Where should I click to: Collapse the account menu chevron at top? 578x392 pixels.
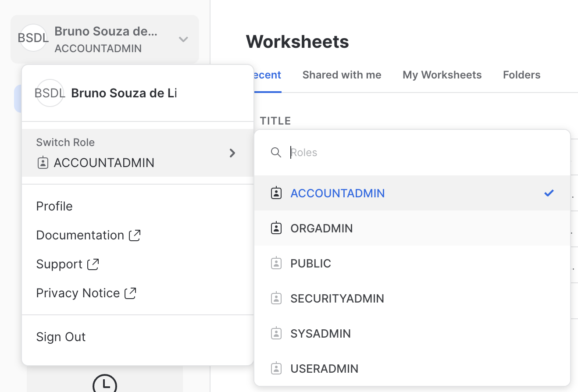(183, 39)
